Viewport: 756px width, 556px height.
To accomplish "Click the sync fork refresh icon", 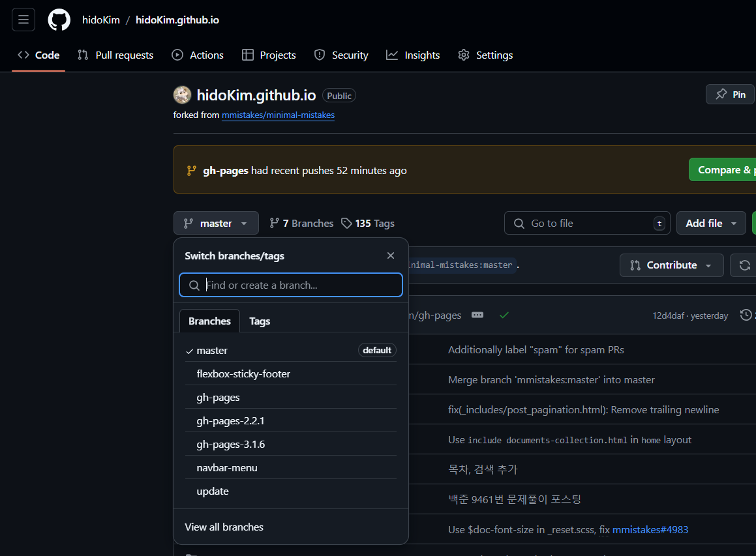I will [744, 265].
